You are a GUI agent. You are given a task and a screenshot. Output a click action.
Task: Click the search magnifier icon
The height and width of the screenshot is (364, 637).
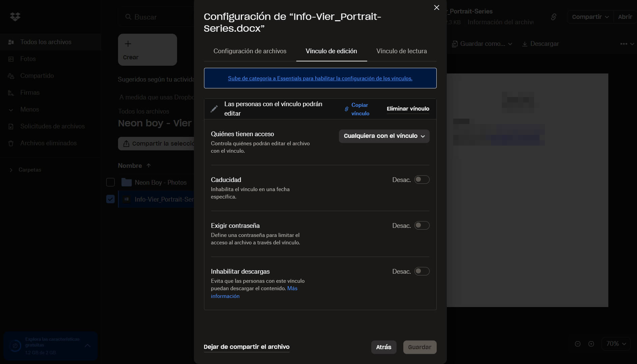(x=128, y=17)
